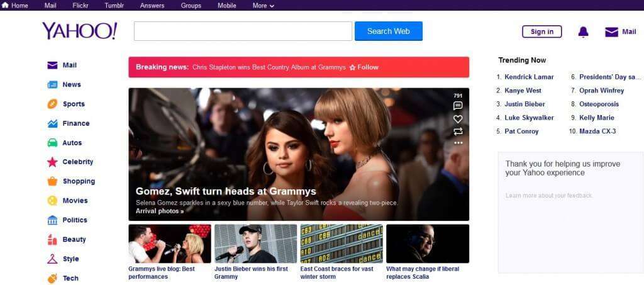This screenshot has height=285, width=644.
Task: Follow the breaking news story
Action: pos(364,67)
